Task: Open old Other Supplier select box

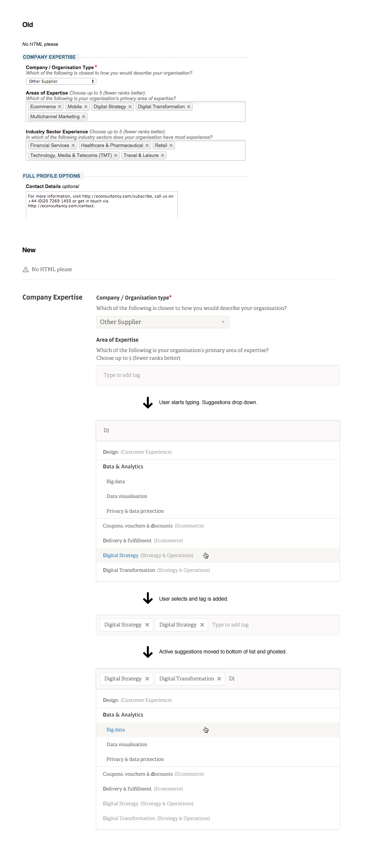Action: tap(61, 81)
